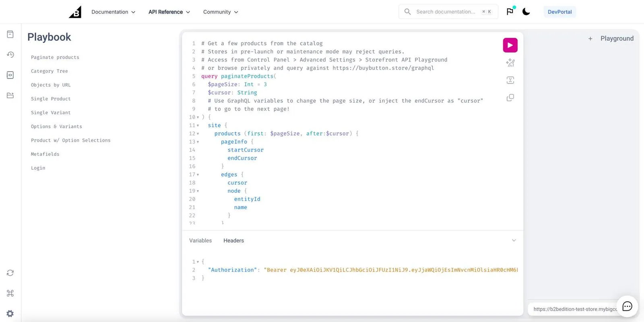Select Product w/ Option Selections item
The image size is (644, 322).
tap(71, 140)
